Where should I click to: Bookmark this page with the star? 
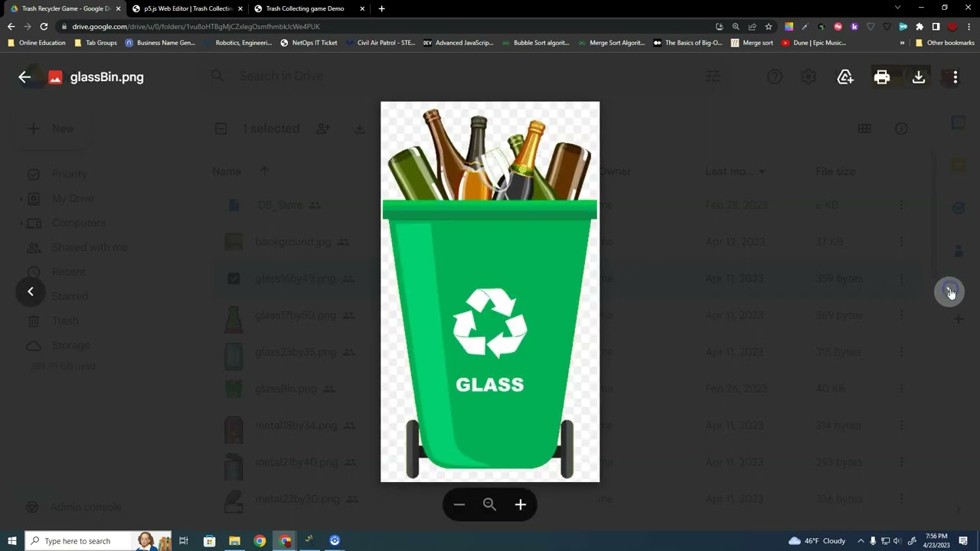[769, 26]
